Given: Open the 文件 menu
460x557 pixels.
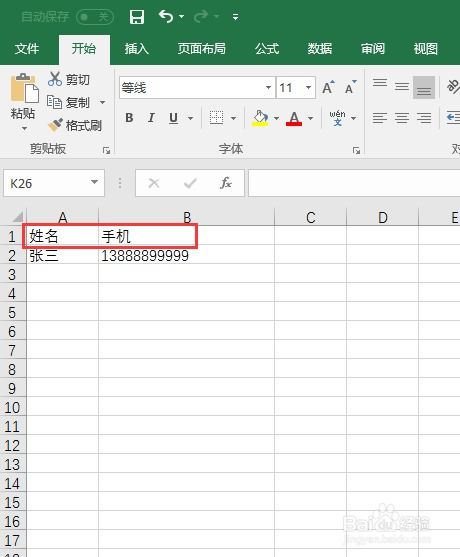Looking at the screenshot, I should click(x=27, y=49).
